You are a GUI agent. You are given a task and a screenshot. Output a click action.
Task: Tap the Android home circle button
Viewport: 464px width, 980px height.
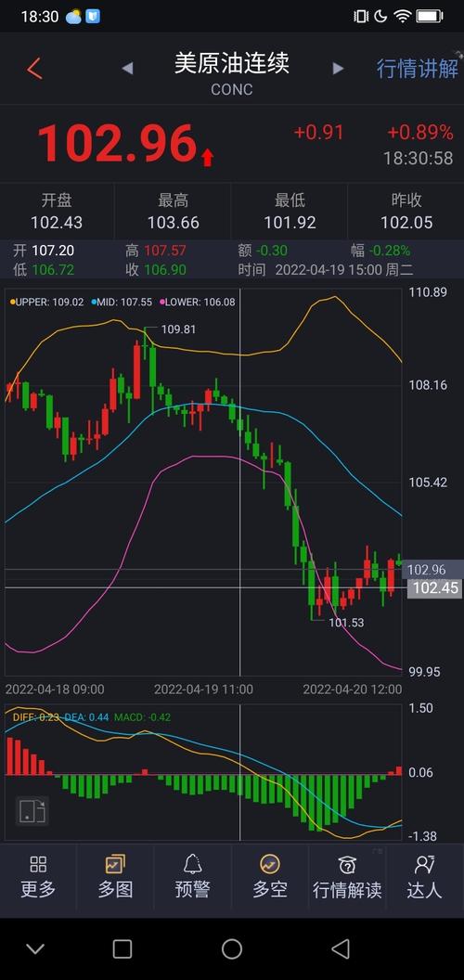point(232,948)
